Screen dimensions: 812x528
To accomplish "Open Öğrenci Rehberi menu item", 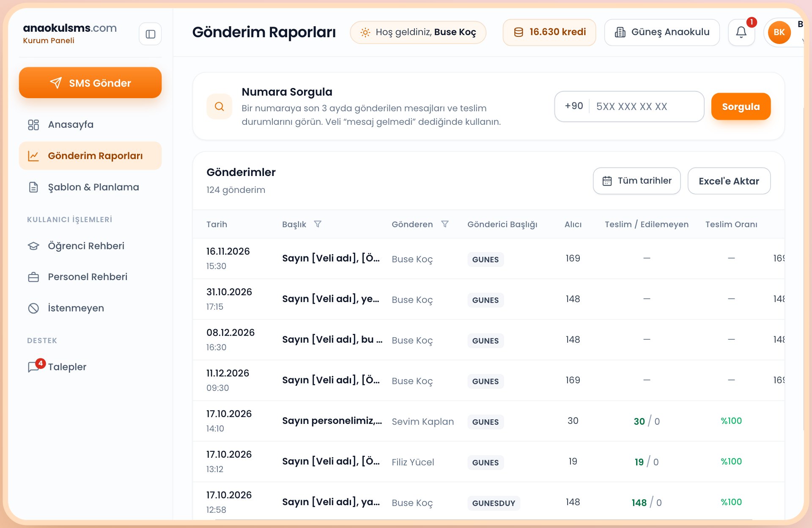I will coord(90,246).
